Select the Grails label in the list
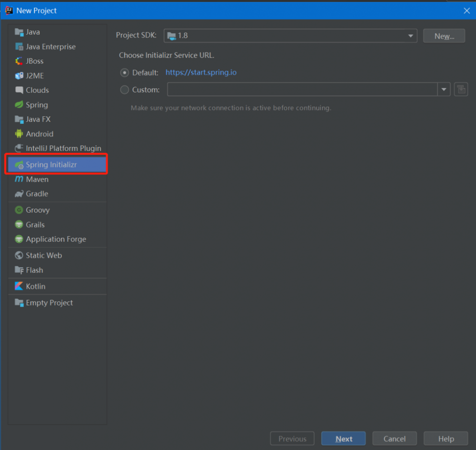This screenshot has height=450, width=476. point(35,225)
